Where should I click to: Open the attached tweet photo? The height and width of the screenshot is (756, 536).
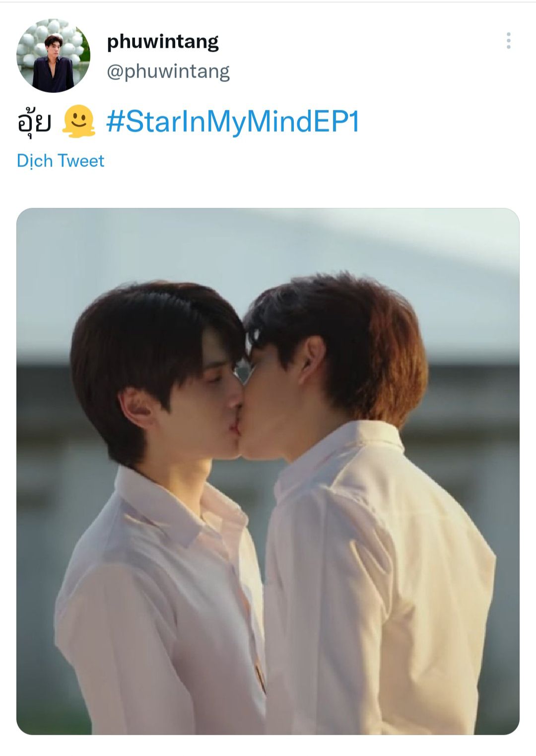tap(268, 471)
